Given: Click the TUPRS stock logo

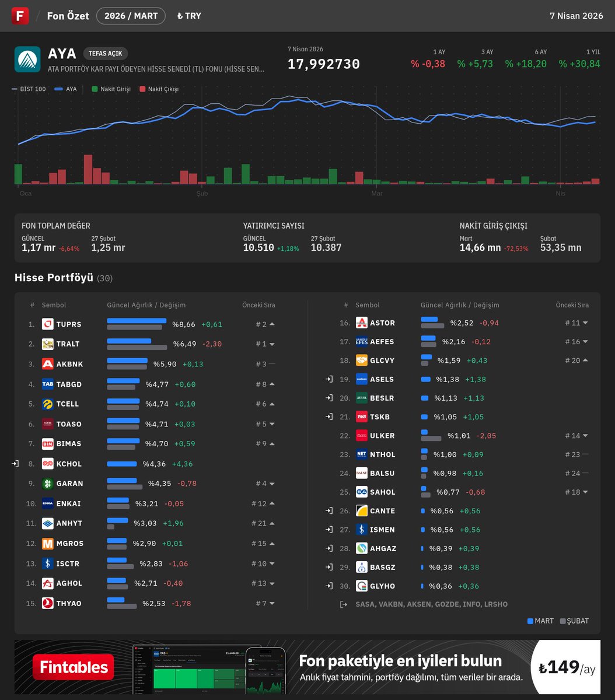Looking at the screenshot, I should click(x=48, y=324).
